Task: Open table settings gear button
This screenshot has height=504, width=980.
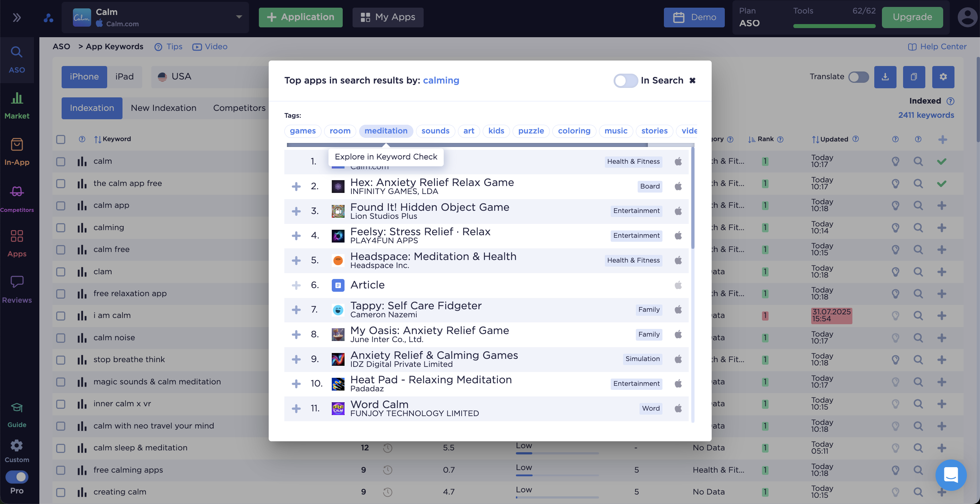Action: tap(943, 77)
